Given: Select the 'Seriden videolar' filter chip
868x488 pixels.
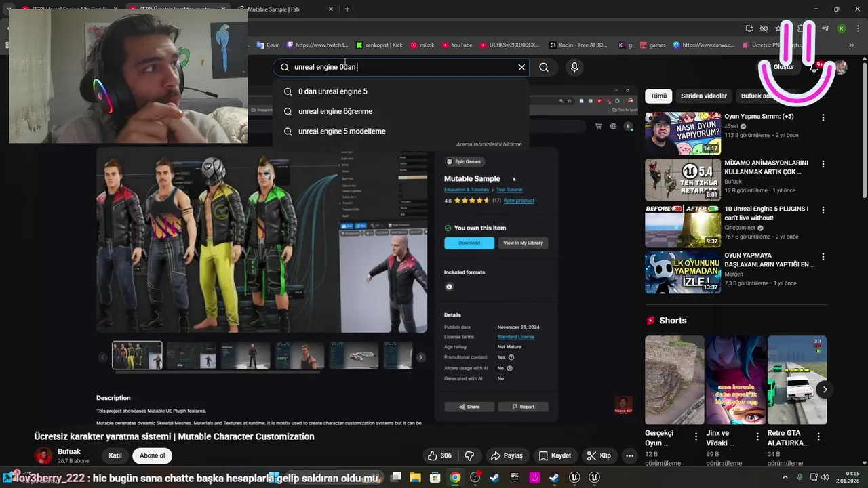Looking at the screenshot, I should [703, 96].
